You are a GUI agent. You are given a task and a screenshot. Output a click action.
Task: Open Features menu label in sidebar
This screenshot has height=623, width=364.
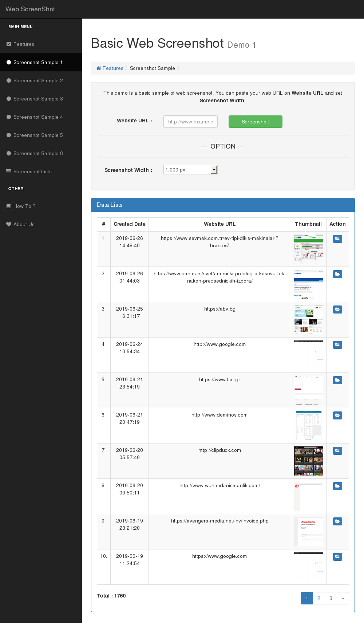pyautogui.click(x=24, y=44)
